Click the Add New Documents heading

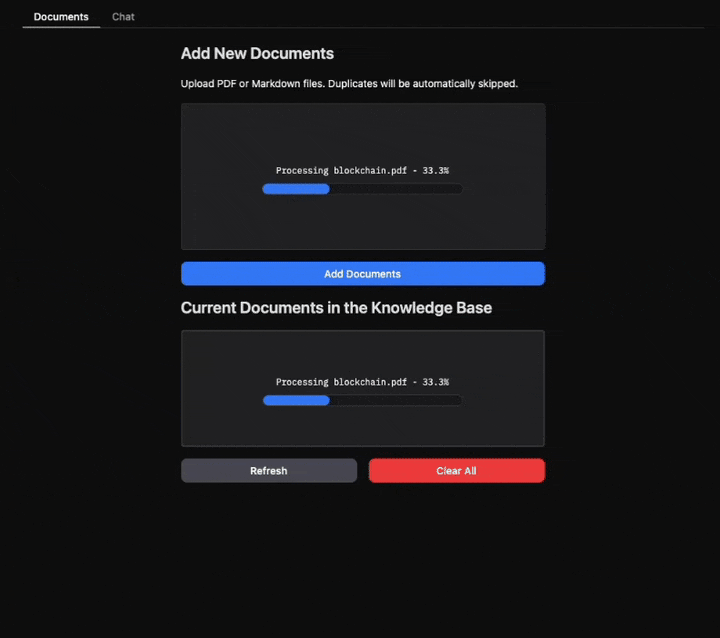point(257,54)
